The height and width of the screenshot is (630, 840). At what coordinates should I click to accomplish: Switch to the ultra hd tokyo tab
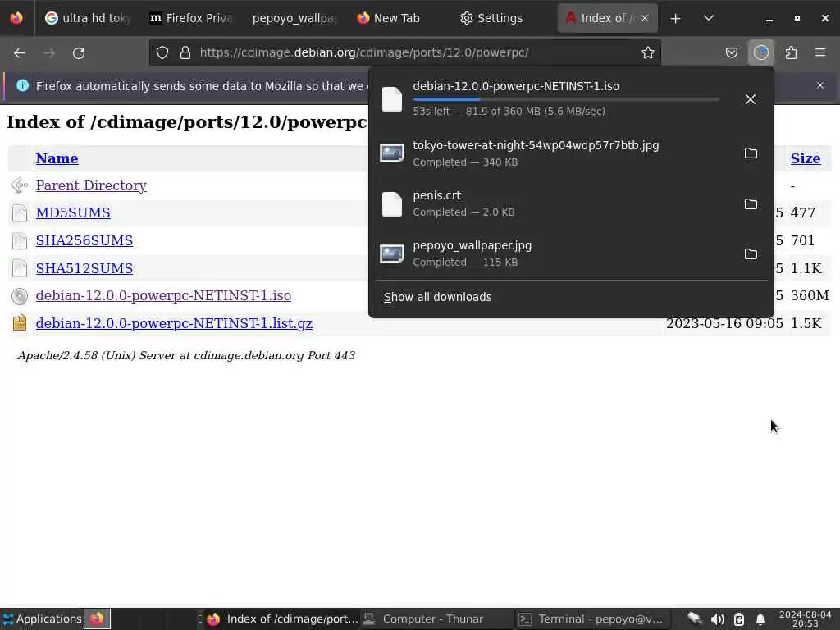point(89,18)
